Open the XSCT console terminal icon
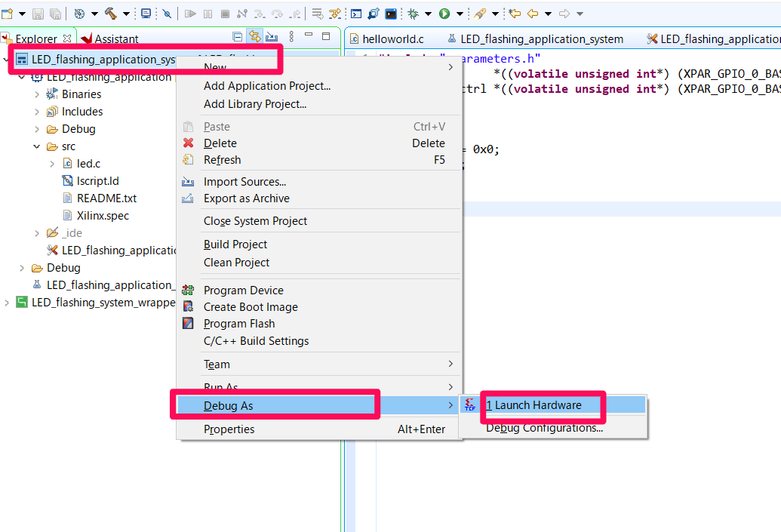The image size is (781, 532). (356, 14)
